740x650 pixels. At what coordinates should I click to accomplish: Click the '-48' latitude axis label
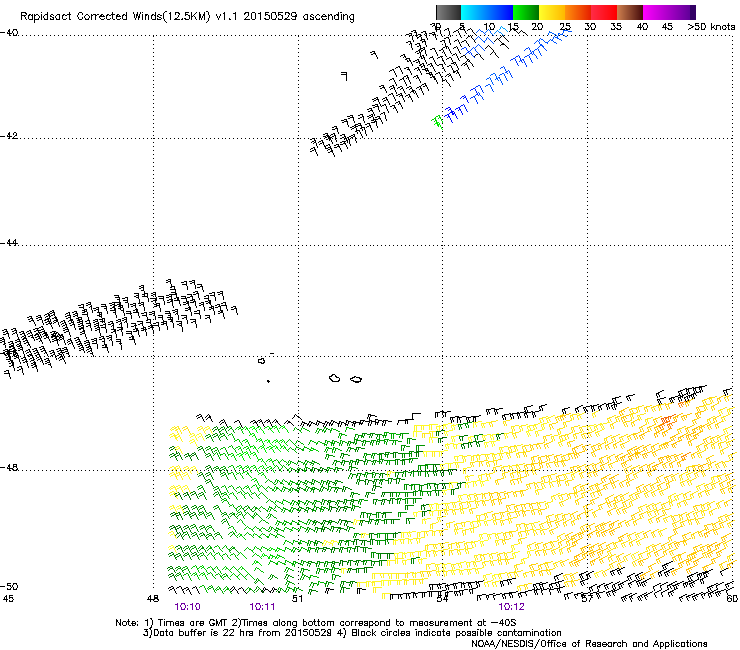[x=9, y=468]
